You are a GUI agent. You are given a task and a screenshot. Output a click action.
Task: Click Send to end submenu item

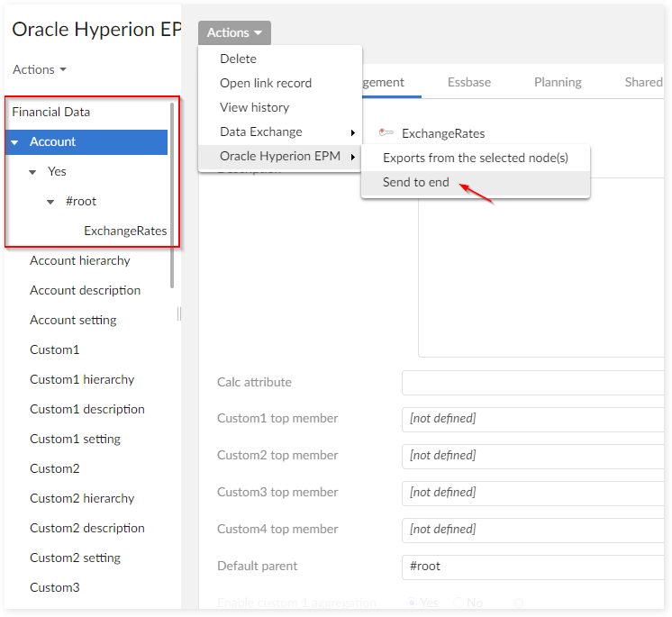pos(416,182)
